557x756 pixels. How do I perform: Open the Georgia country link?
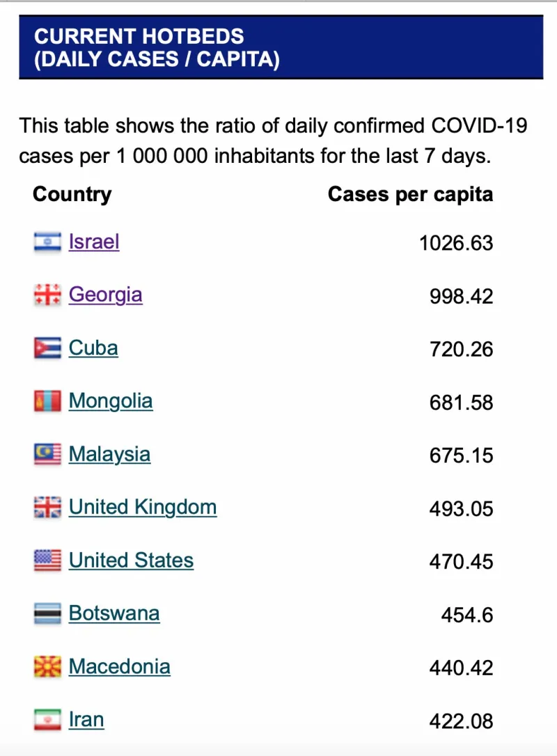coord(106,295)
